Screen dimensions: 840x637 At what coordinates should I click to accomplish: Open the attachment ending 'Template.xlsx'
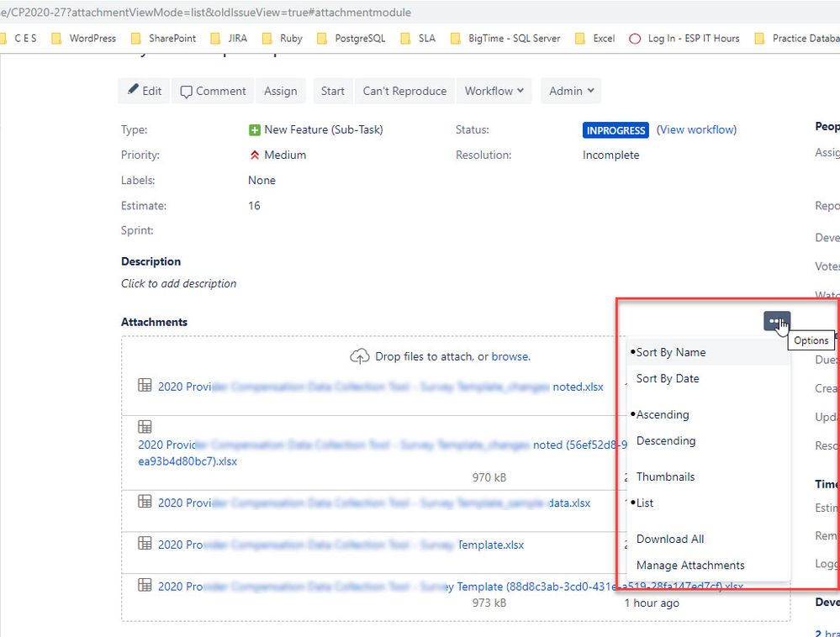pyautogui.click(x=341, y=545)
